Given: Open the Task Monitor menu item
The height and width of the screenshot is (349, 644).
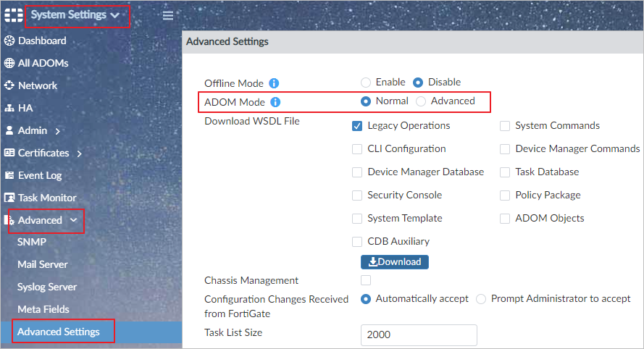Looking at the screenshot, I should click(x=47, y=198).
